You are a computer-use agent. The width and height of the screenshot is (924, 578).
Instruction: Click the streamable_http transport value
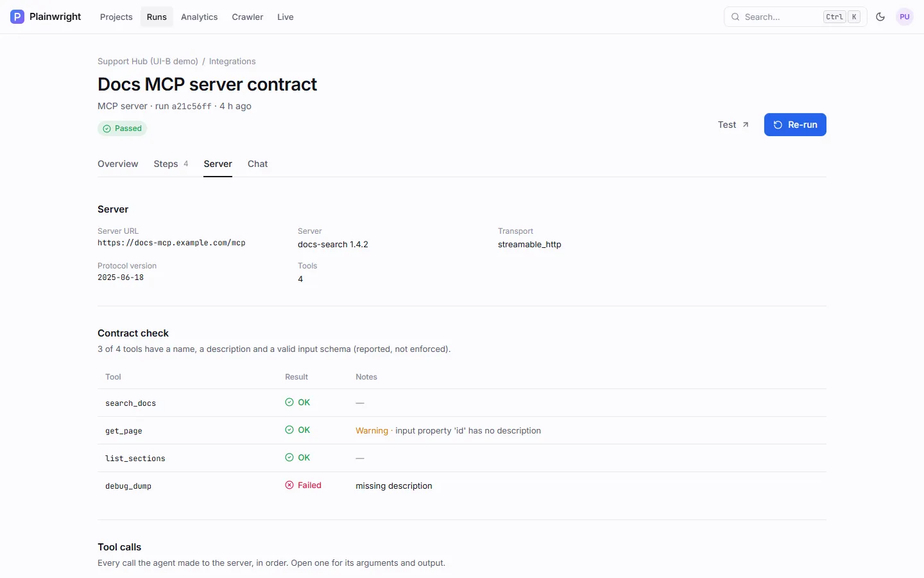(529, 244)
